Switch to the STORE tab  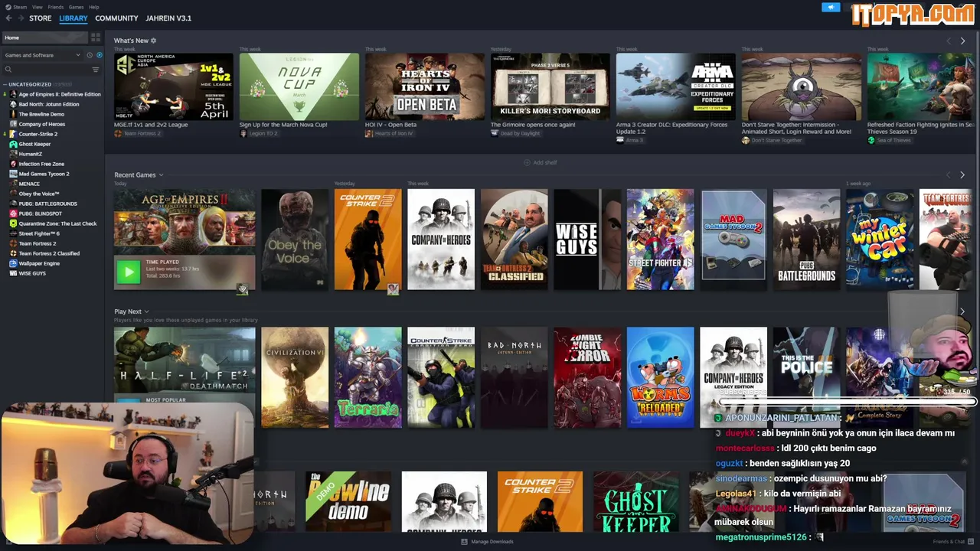tap(41, 18)
